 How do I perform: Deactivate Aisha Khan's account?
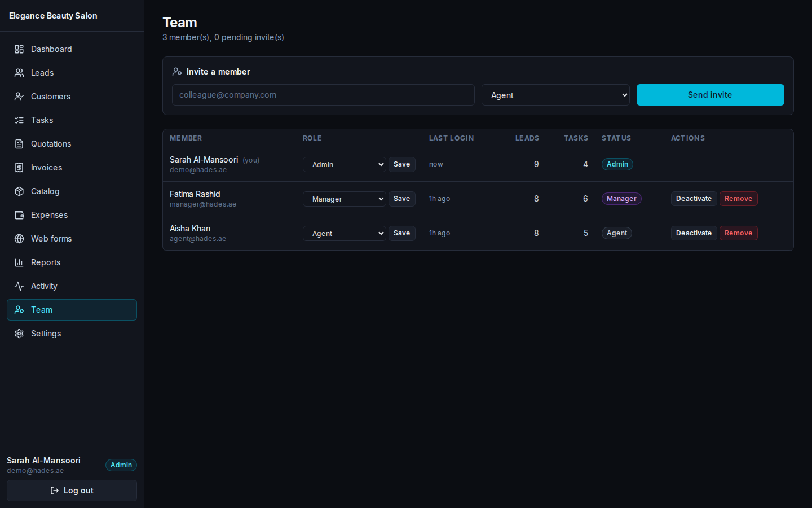pos(694,233)
